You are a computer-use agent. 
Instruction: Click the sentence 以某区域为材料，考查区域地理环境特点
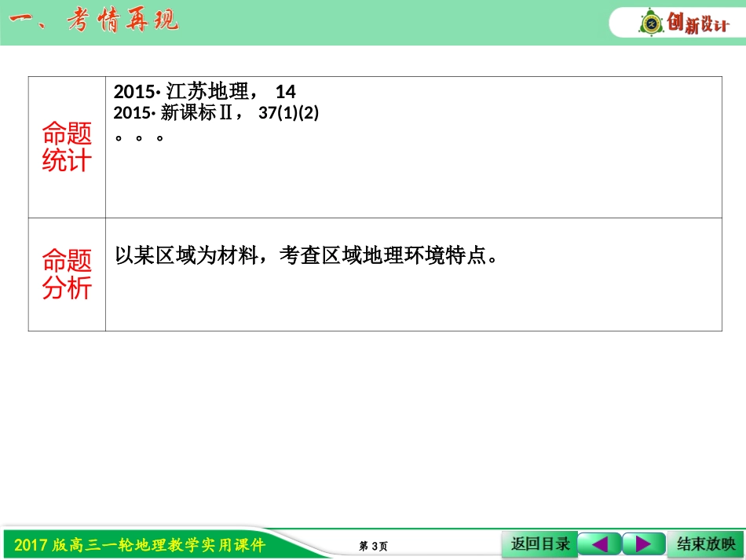(306, 255)
